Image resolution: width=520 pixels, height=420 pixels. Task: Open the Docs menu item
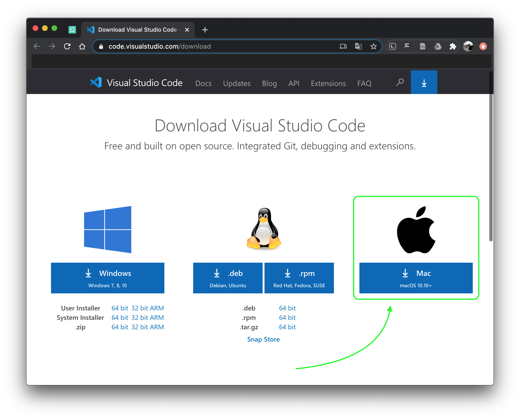203,83
